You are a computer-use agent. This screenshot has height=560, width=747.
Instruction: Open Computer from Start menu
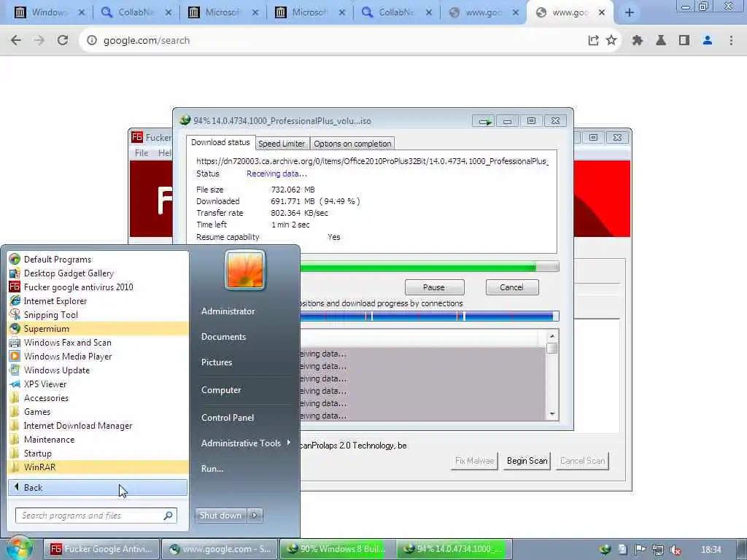pyautogui.click(x=221, y=390)
